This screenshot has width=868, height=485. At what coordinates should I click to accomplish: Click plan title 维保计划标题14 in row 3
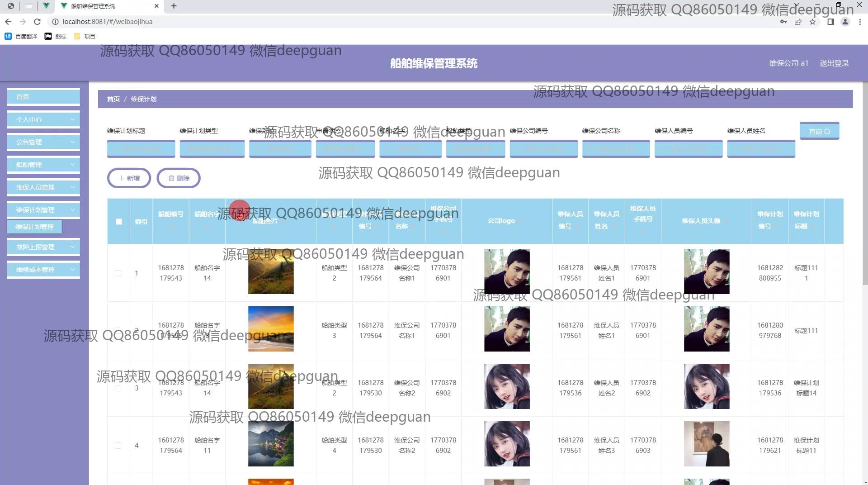[x=806, y=388]
